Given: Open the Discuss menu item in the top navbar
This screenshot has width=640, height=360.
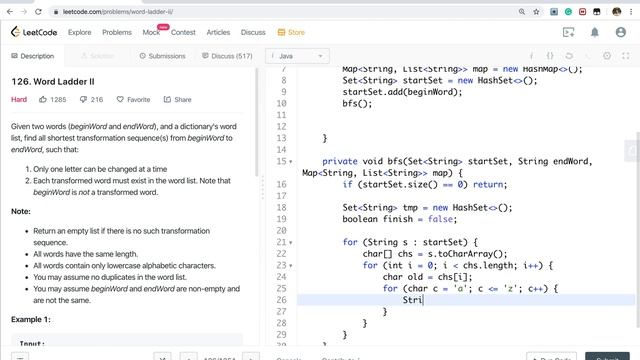Looking at the screenshot, I should [x=253, y=32].
